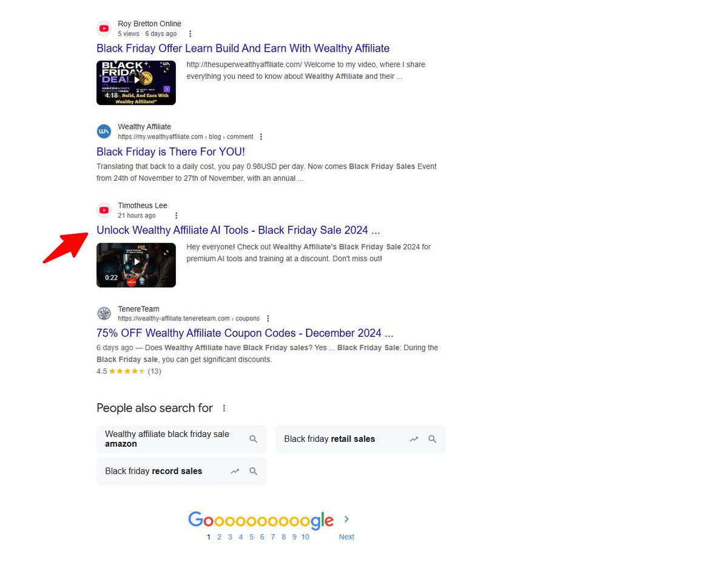Click search icon in record sales chip
The image size is (728, 562).
point(254,471)
